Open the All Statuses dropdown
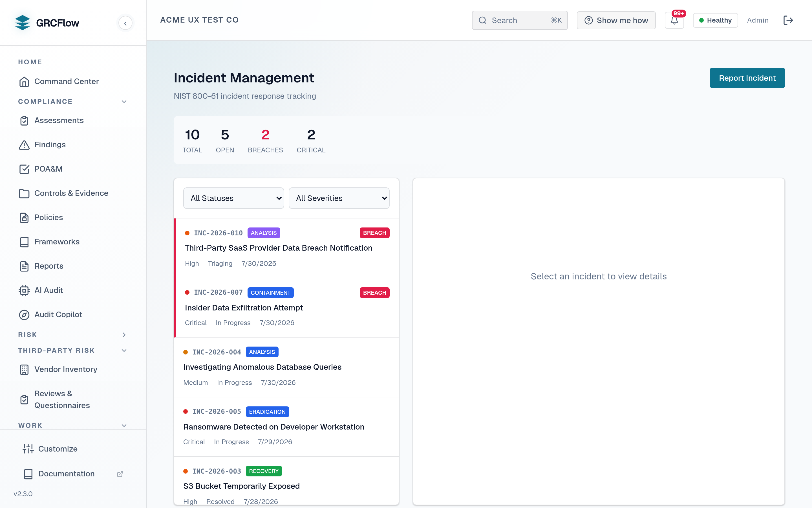Viewport: 812px width, 508px height. point(233,198)
